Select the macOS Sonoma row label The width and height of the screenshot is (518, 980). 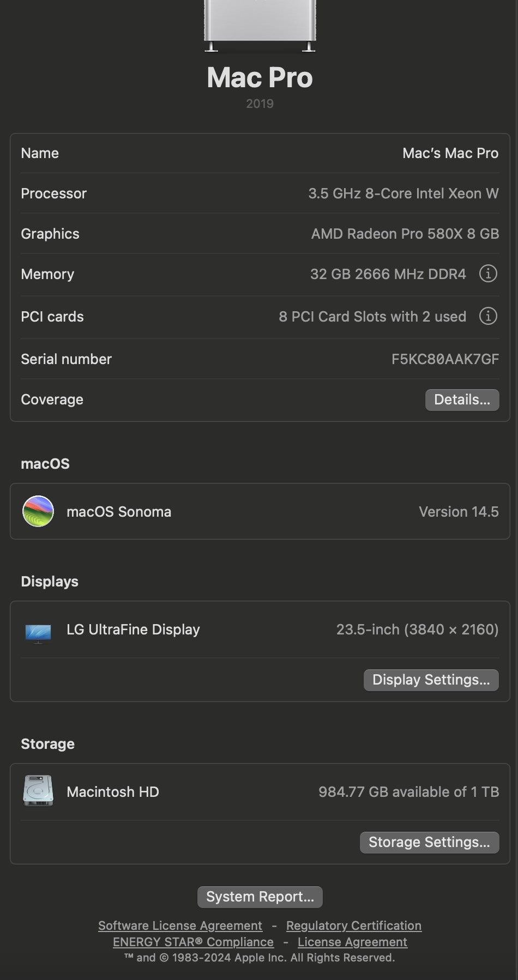click(x=119, y=512)
